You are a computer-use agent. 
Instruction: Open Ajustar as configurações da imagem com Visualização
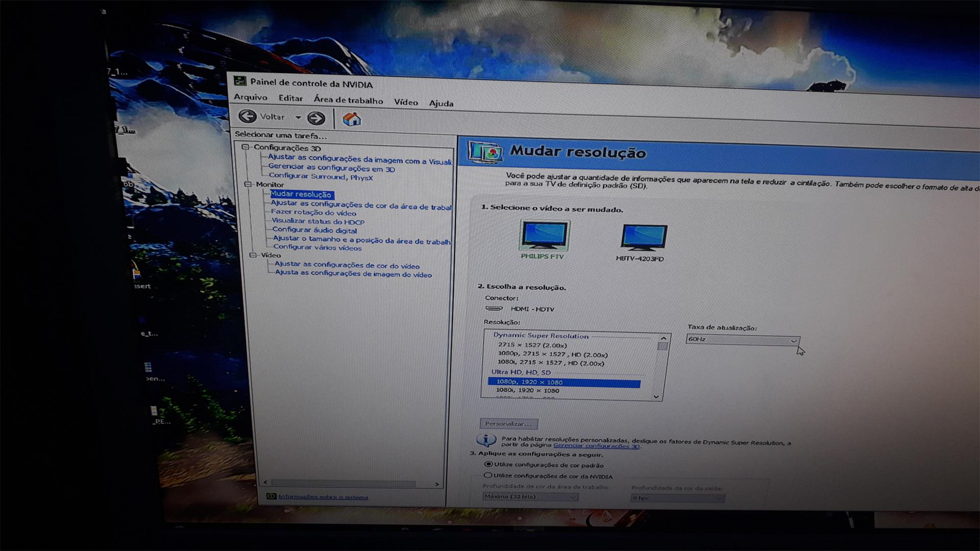[360, 159]
